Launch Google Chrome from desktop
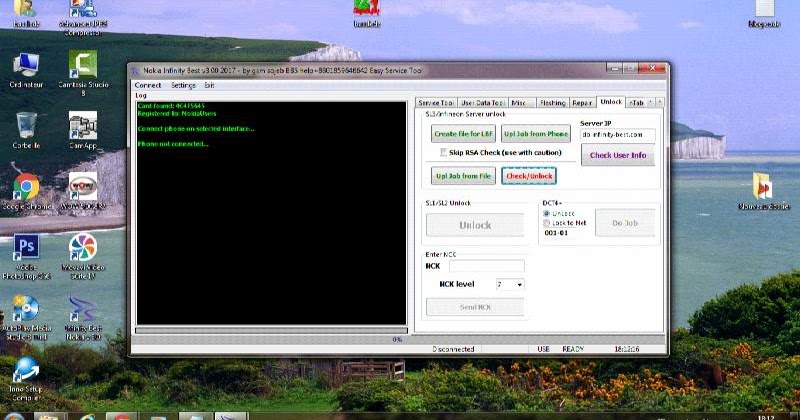800x420 pixels. (x=27, y=192)
